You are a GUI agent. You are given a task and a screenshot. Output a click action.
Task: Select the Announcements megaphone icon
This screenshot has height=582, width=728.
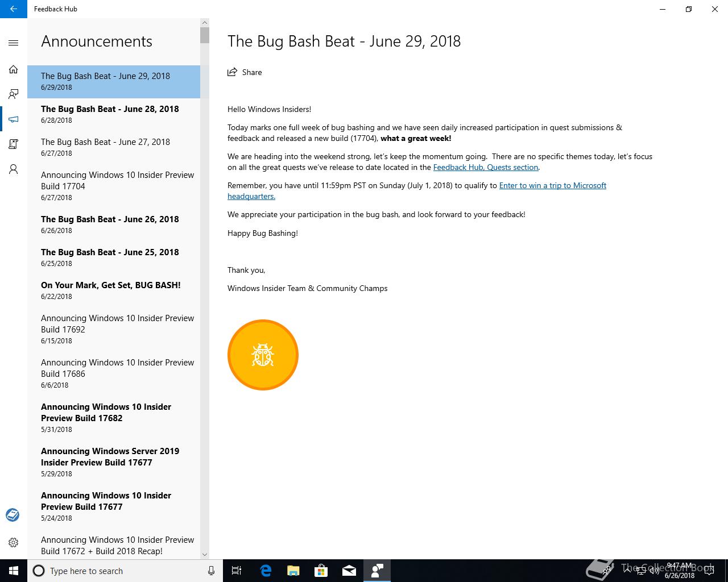pyautogui.click(x=14, y=119)
